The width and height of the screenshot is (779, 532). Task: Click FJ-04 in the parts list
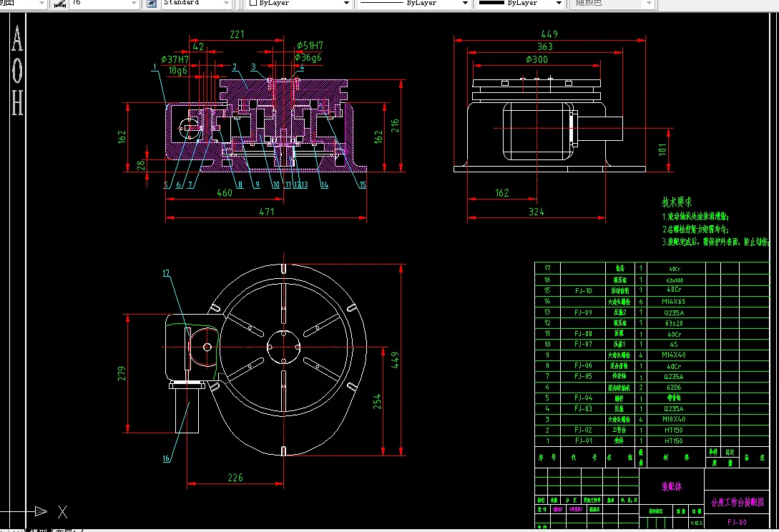583,398
